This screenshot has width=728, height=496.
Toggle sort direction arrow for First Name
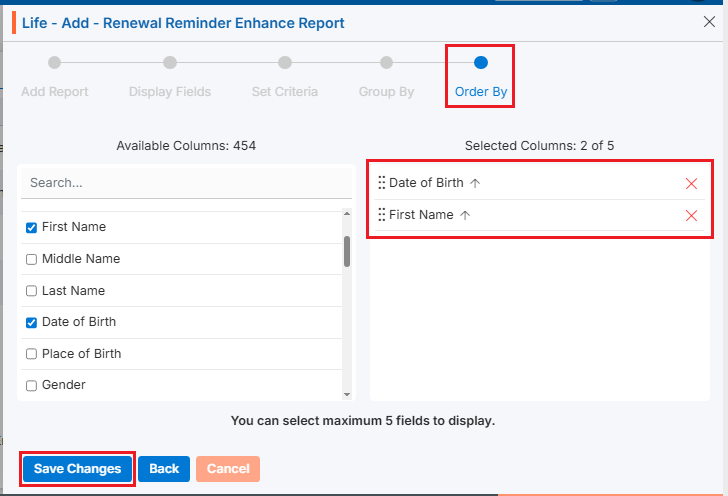465,215
